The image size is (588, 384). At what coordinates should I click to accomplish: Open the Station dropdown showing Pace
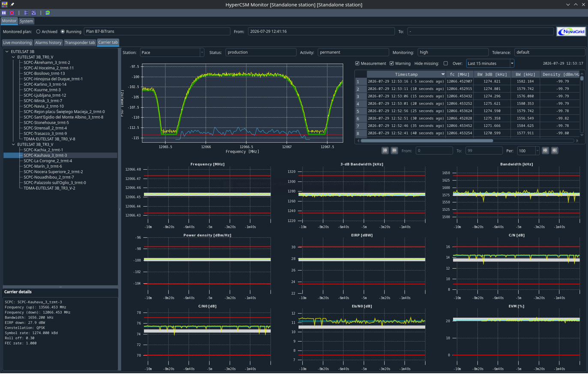coord(172,52)
